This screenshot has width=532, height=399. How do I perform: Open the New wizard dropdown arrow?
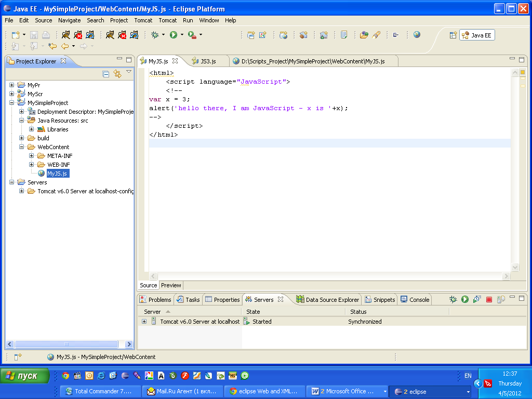[24, 35]
